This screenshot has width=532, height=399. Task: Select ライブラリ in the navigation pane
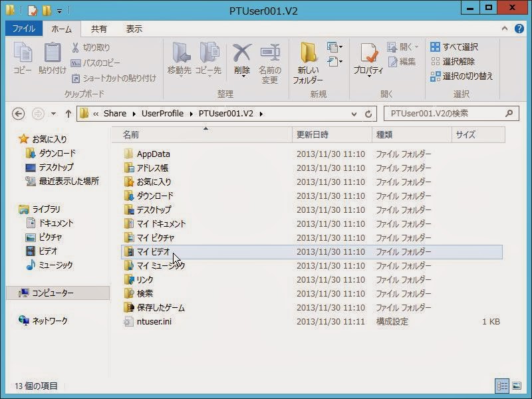click(x=39, y=209)
